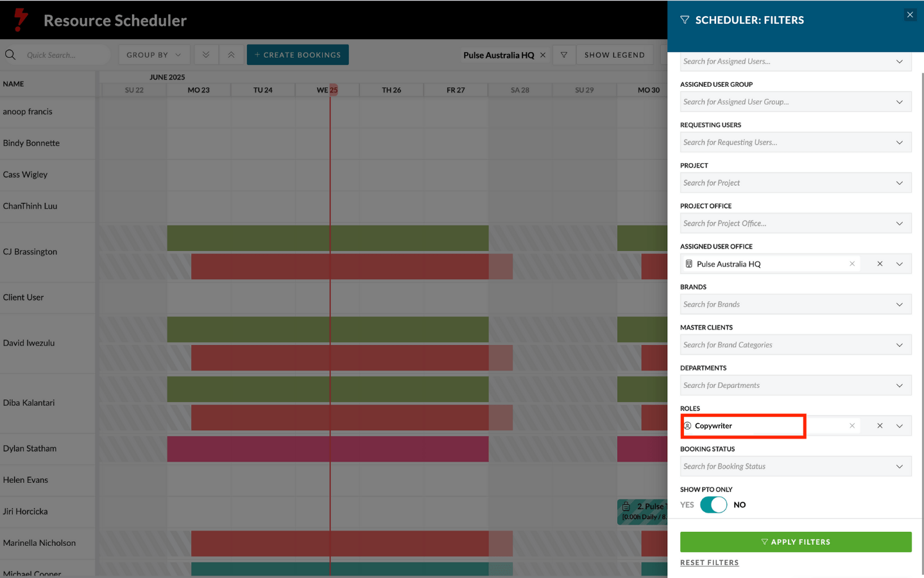Open the Group By dropdown
The height and width of the screenshot is (578, 924).
[153, 55]
